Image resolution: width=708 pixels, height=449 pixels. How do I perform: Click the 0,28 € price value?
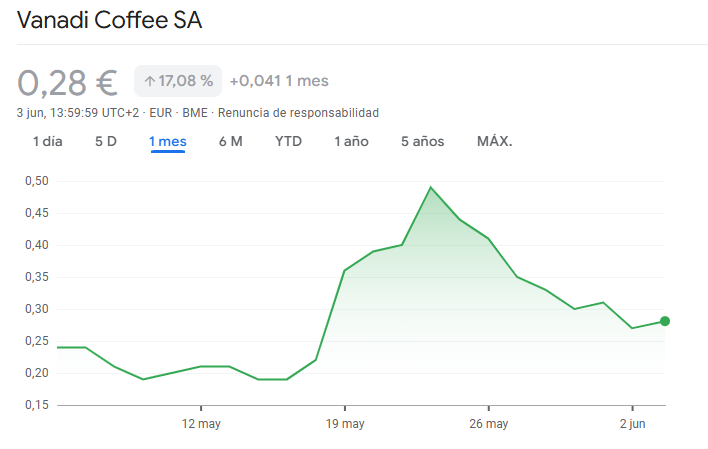tap(67, 81)
